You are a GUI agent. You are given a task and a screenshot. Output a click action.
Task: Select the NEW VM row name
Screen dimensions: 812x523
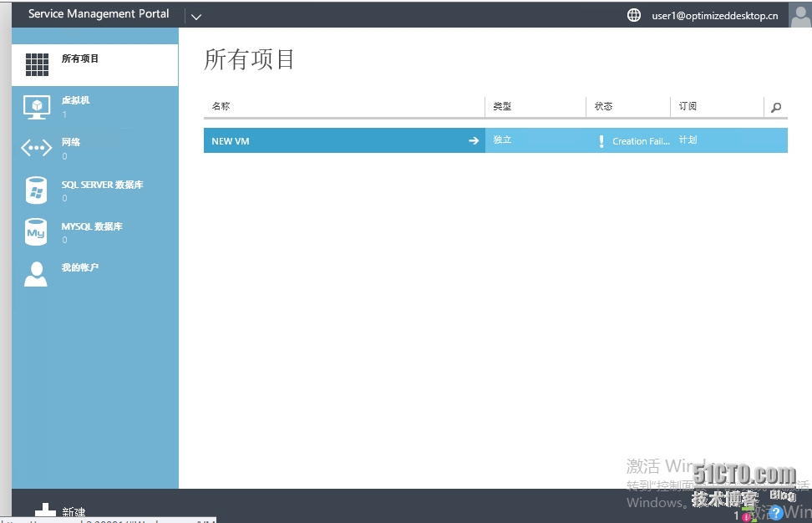pyautogui.click(x=231, y=141)
